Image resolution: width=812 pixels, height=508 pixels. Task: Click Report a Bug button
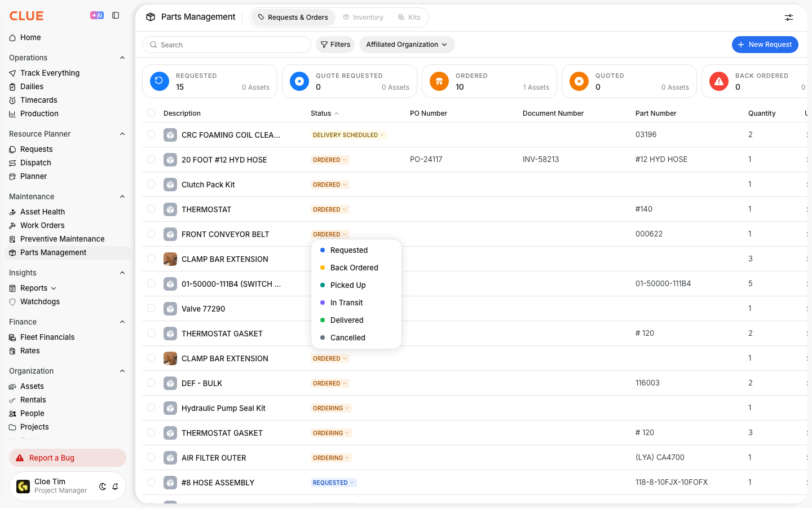click(68, 458)
